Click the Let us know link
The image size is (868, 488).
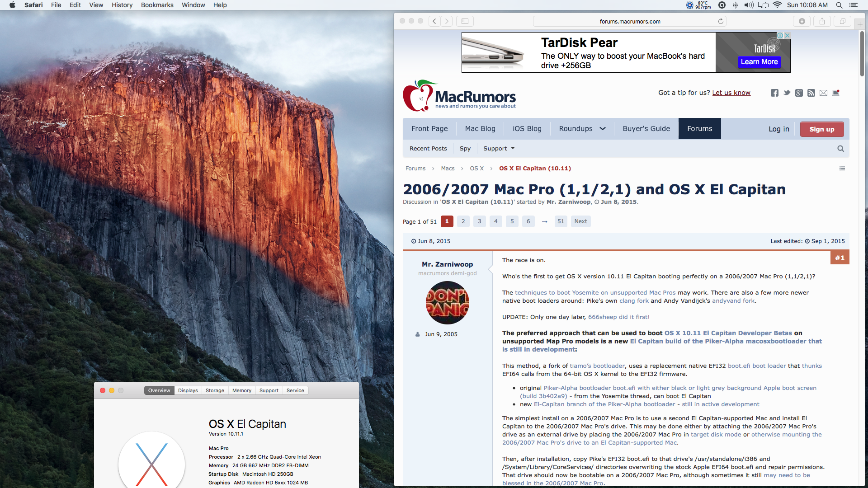(731, 93)
